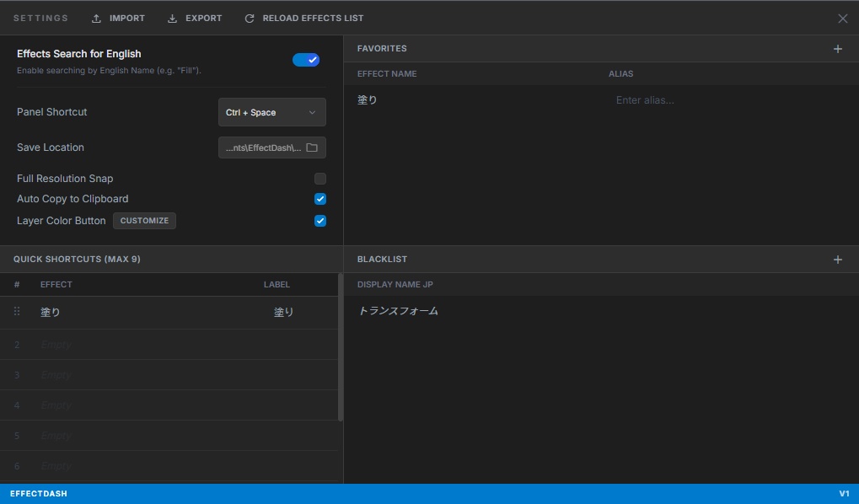Open the Layer Color Button customizer
Screen dimensions: 859x504
[143, 221]
